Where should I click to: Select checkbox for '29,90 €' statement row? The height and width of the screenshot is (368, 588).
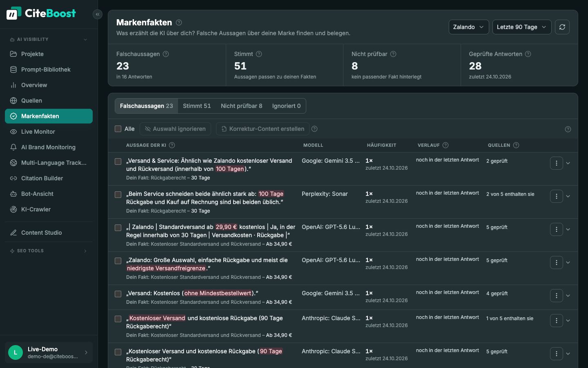[x=118, y=228]
